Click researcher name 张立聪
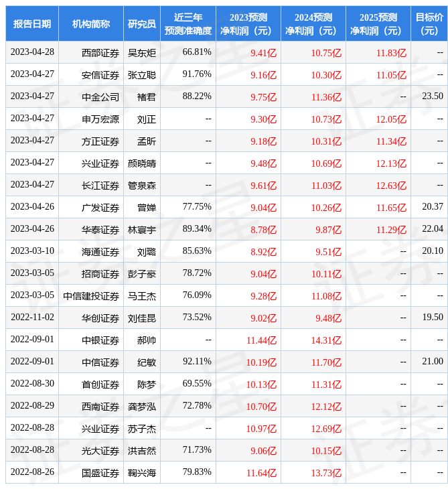Image resolution: width=448 pixels, height=489 pixels. 142,75
